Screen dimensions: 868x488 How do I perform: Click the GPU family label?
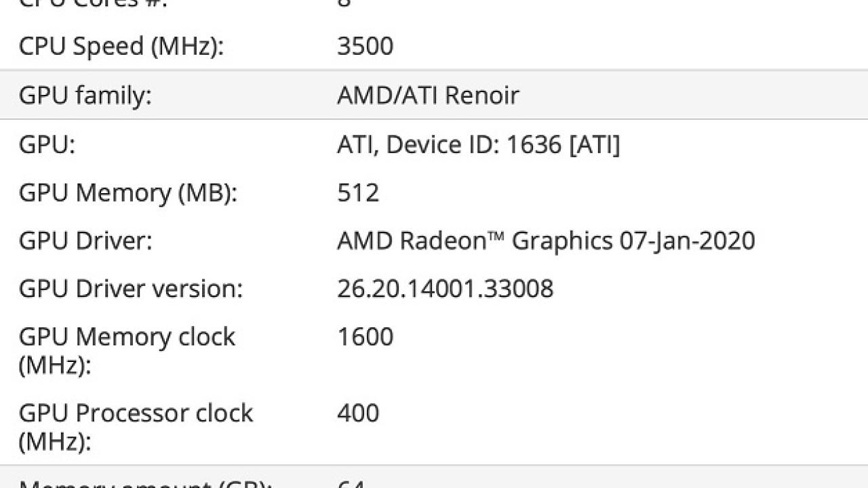85,95
